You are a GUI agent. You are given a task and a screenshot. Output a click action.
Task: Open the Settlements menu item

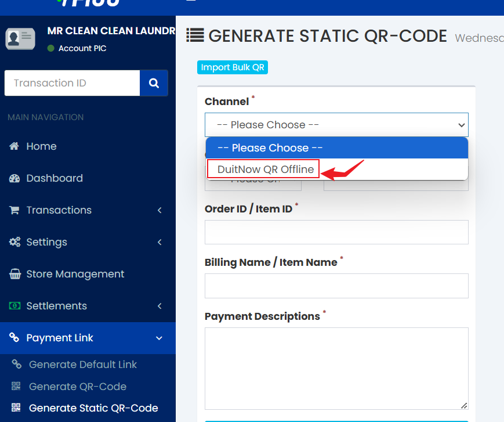click(88, 306)
